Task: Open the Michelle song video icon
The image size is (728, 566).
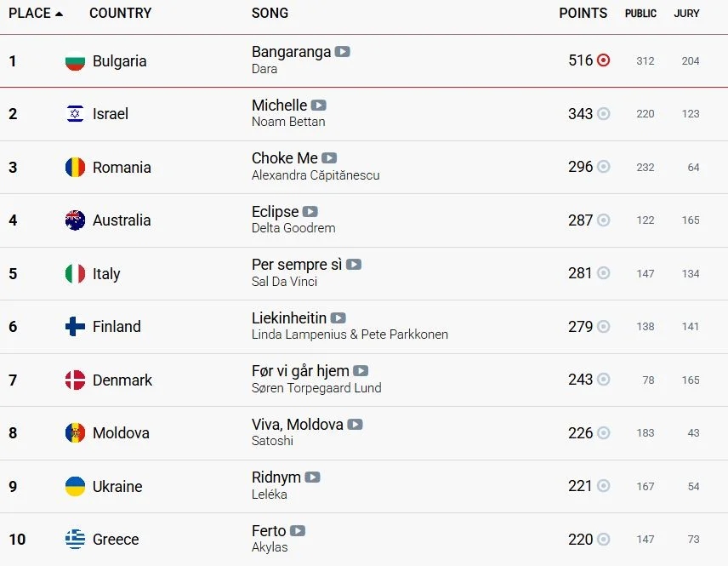Action: [x=318, y=105]
